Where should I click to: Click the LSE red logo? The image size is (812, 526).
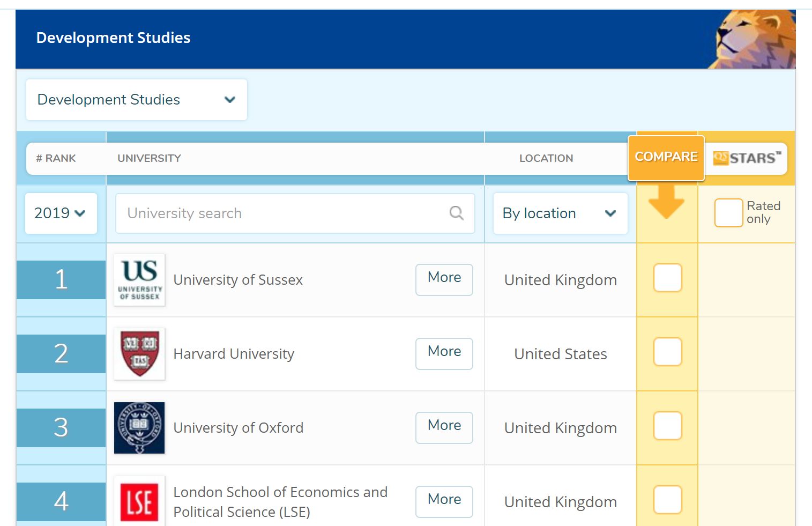click(x=139, y=501)
